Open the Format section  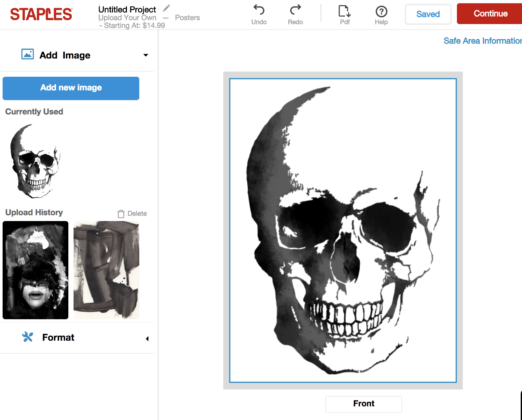(x=58, y=337)
